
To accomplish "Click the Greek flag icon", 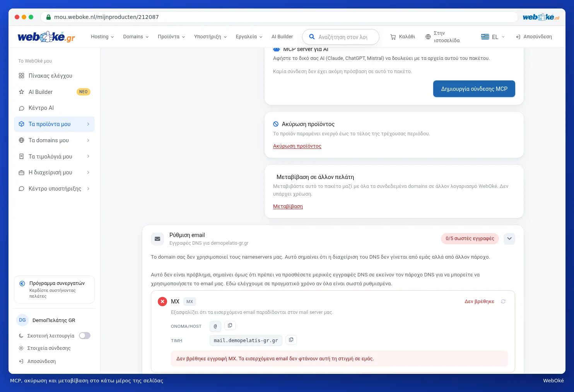I will pyautogui.click(x=485, y=37).
